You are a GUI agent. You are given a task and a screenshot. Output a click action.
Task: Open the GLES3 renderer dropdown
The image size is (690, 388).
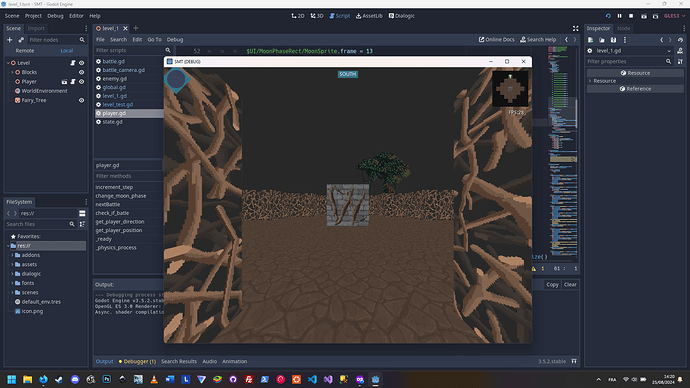674,16
